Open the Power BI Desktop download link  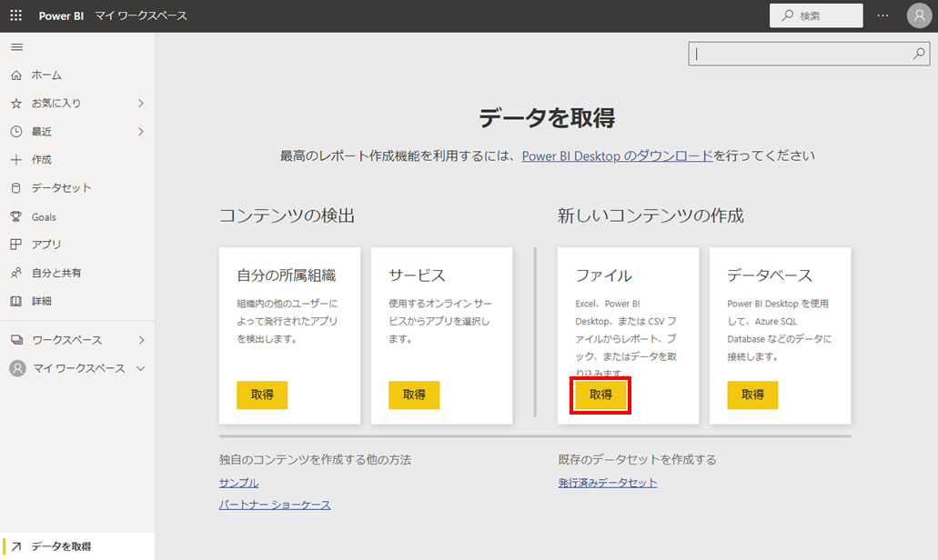click(x=617, y=155)
